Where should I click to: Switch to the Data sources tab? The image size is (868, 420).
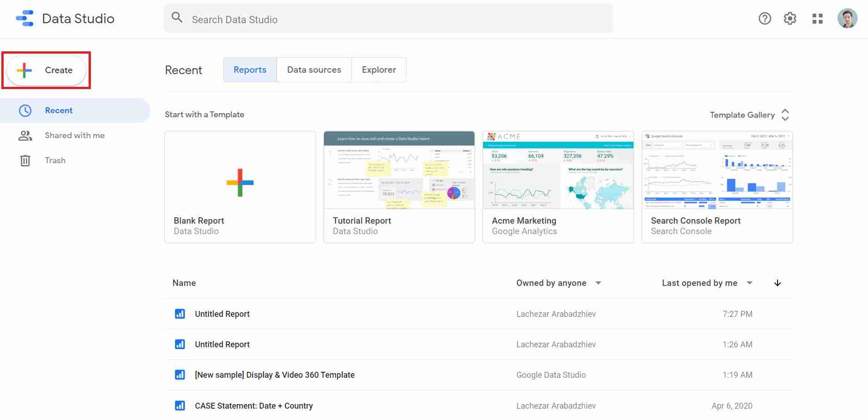point(314,70)
